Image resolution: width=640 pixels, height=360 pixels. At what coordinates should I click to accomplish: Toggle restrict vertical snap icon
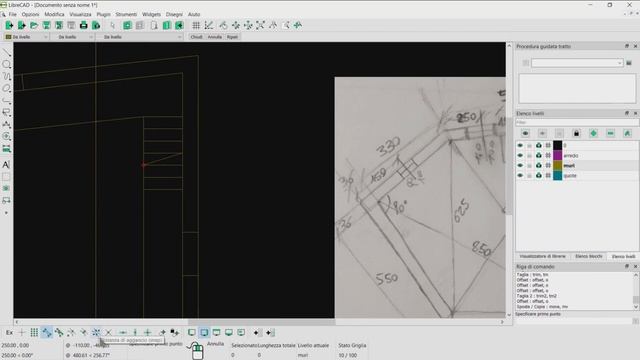tap(135, 333)
